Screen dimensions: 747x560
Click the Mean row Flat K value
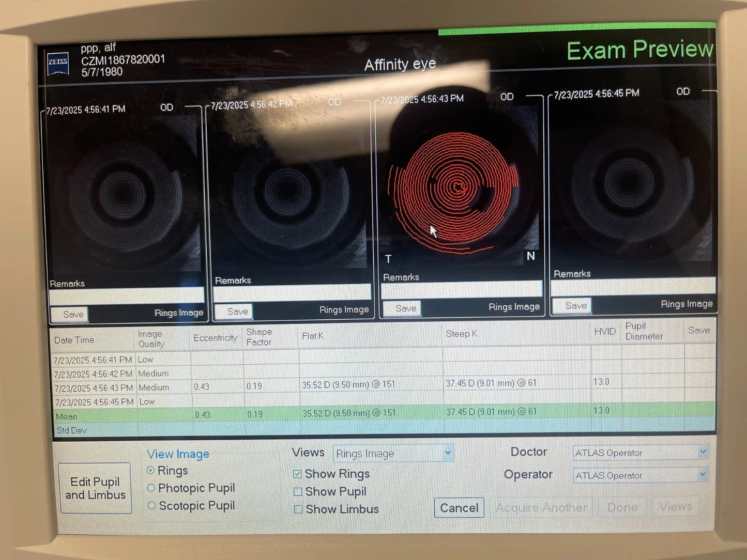[349, 413]
